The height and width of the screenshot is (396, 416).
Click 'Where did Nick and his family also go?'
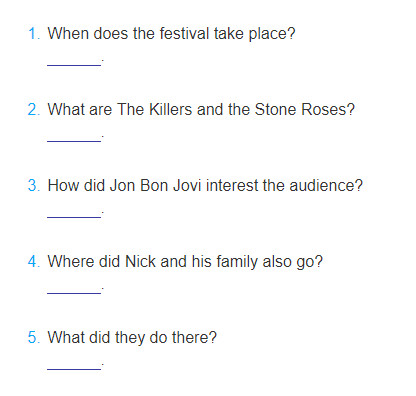pos(185,262)
